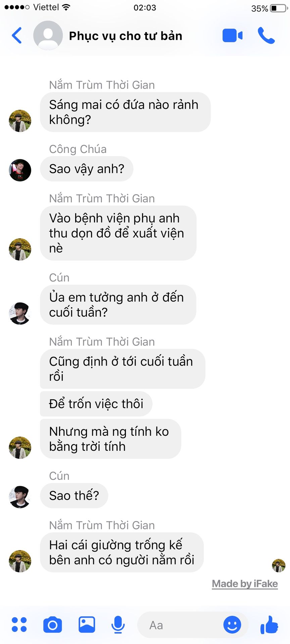
Task: Tap Cún's avatar beside 'Sao thế?'
Action: click(x=20, y=497)
